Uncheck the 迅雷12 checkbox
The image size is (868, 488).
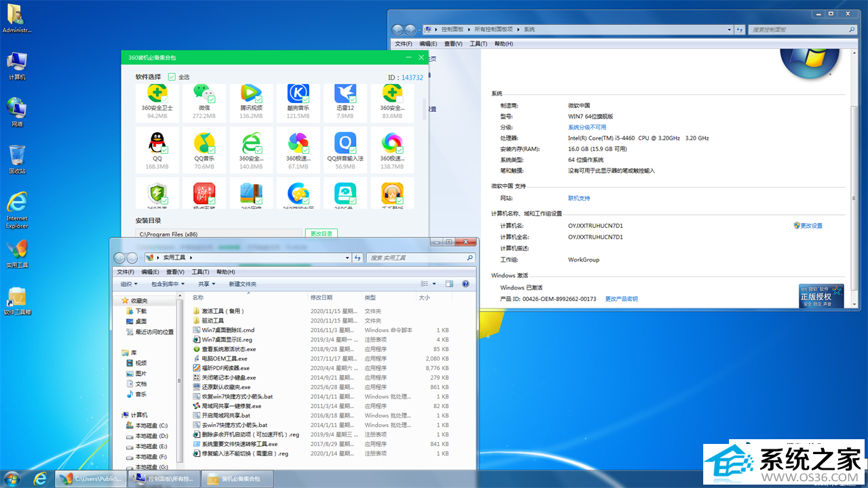pos(352,99)
